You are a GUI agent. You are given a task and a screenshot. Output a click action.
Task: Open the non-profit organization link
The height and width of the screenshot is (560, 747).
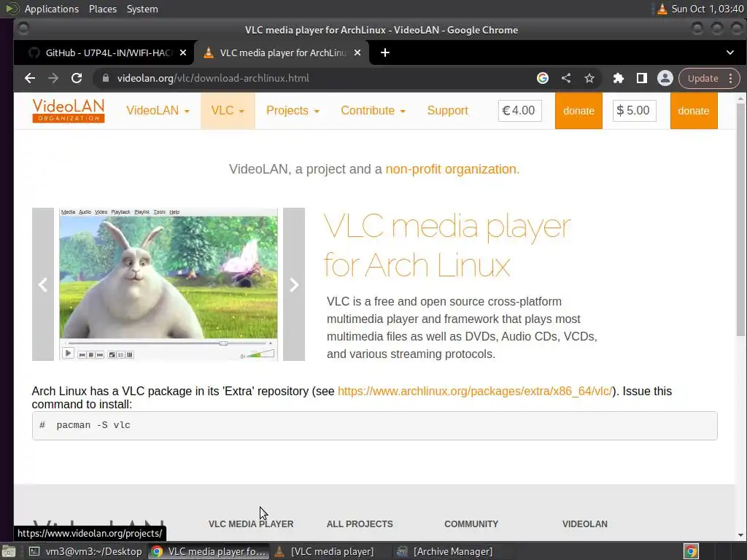point(452,169)
